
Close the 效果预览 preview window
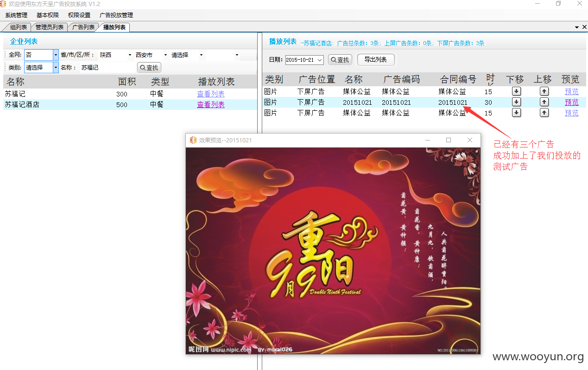[470, 140]
